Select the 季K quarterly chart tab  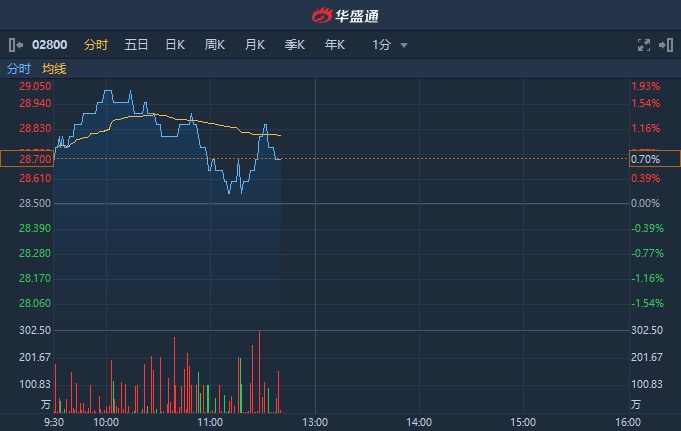tap(295, 44)
